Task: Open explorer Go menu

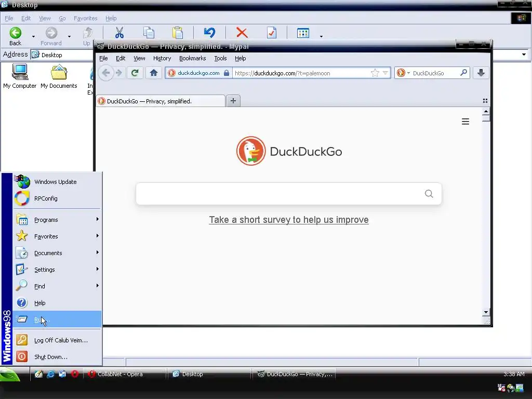Action: click(62, 18)
